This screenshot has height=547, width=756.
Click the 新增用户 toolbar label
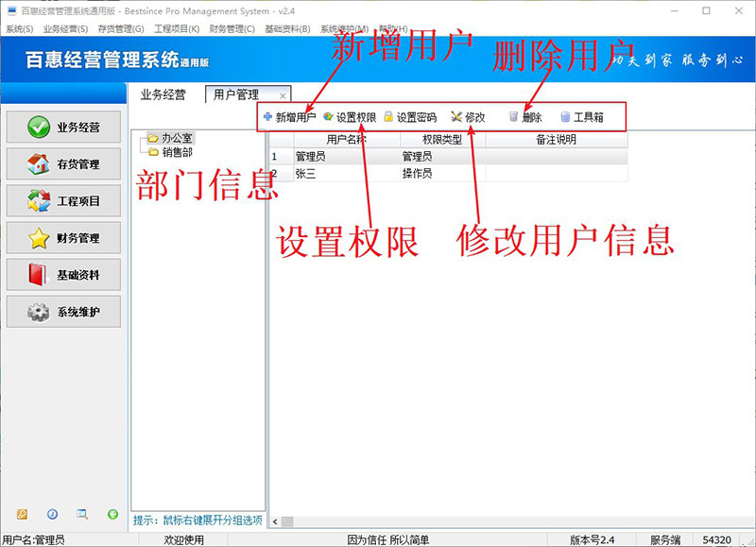tap(296, 117)
